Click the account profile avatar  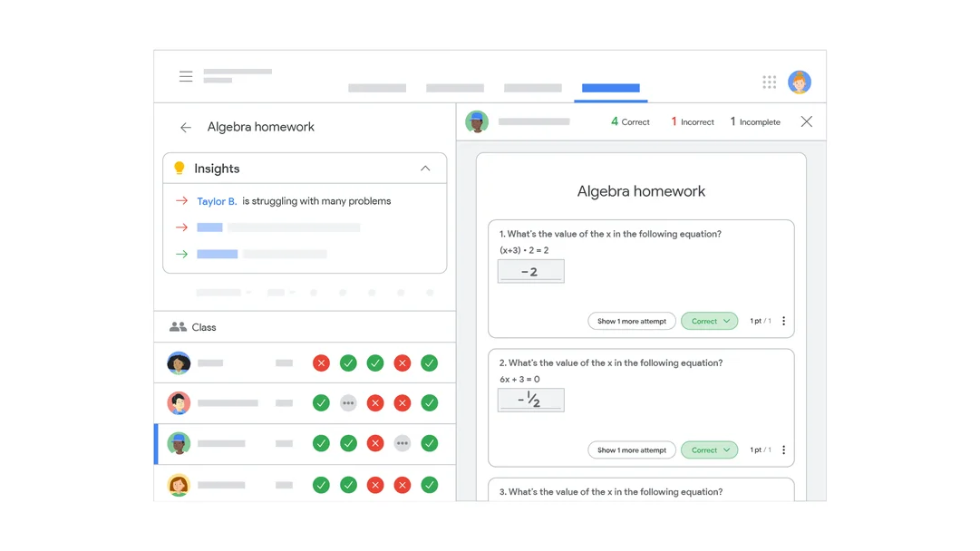799,82
